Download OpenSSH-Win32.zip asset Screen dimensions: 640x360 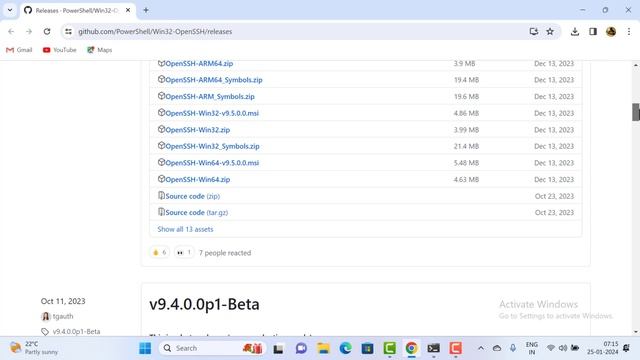(198, 130)
